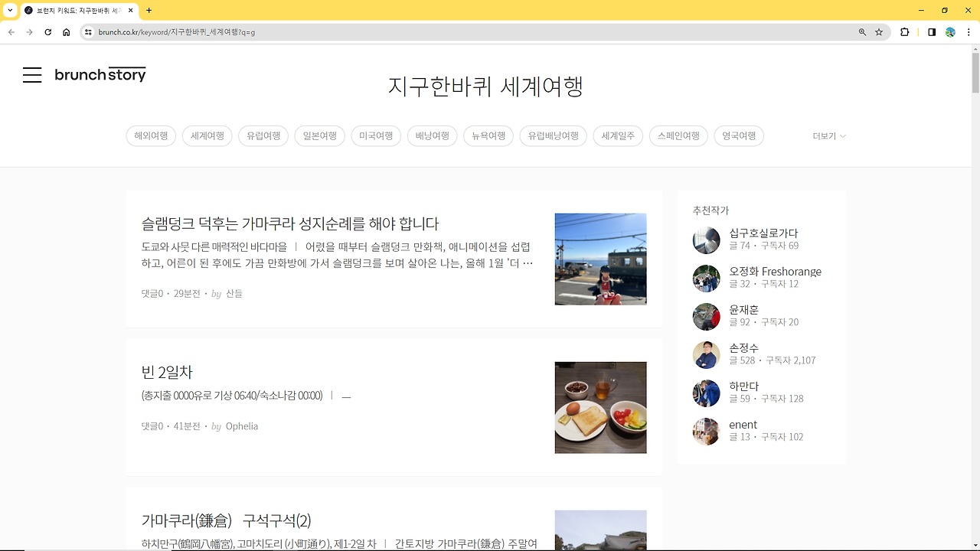This screenshot has height=551, width=980.
Task: Select the 유럽여행 keyword tag
Action: 263,136
